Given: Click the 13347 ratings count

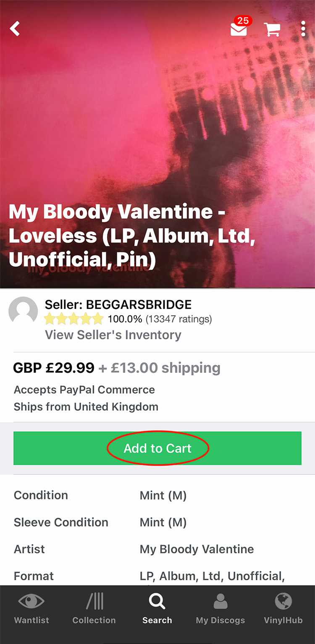Looking at the screenshot, I should 178,319.
